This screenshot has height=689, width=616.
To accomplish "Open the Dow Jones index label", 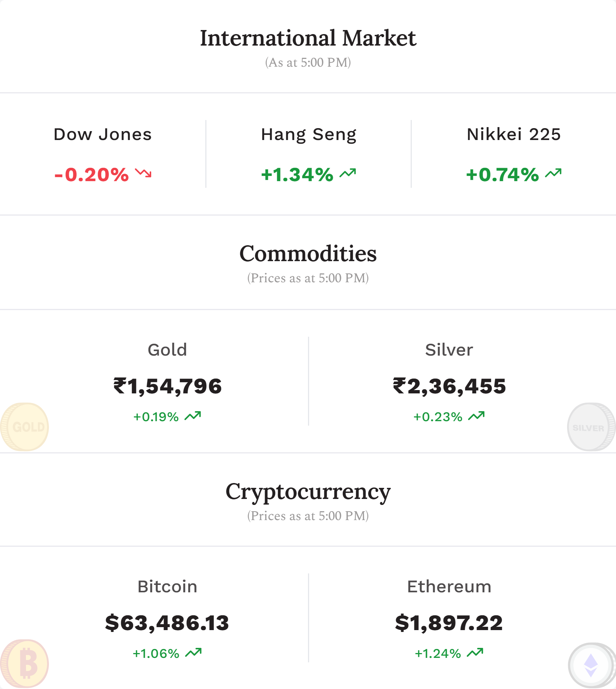I will coord(103,134).
